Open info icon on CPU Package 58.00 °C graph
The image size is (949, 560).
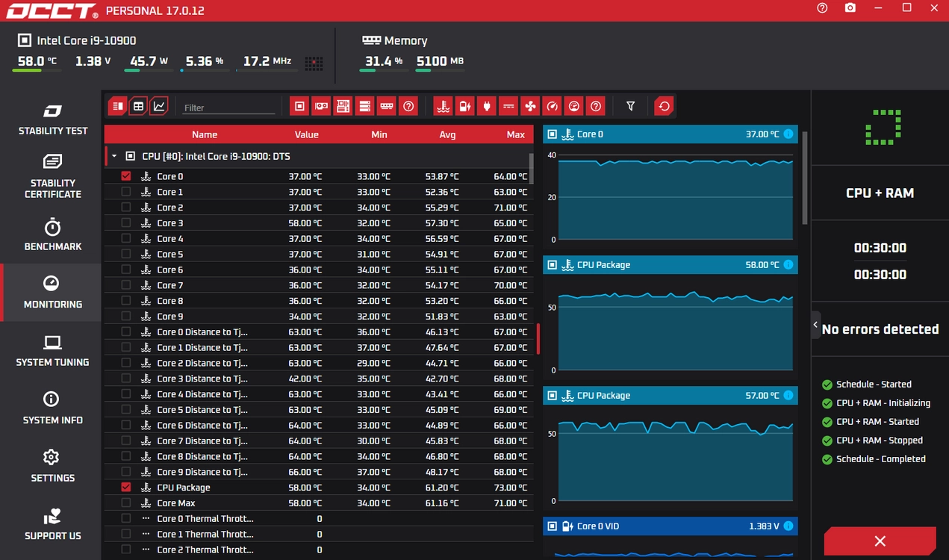788,265
